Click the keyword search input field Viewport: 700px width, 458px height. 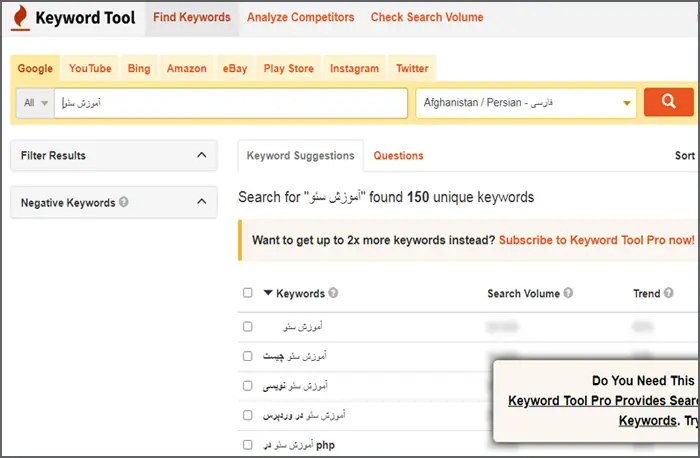coord(231,103)
